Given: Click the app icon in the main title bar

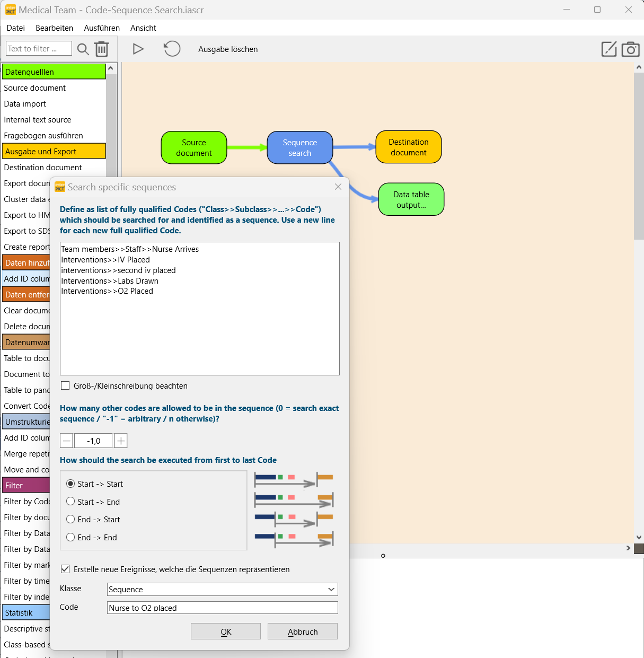Looking at the screenshot, I should click(11, 10).
